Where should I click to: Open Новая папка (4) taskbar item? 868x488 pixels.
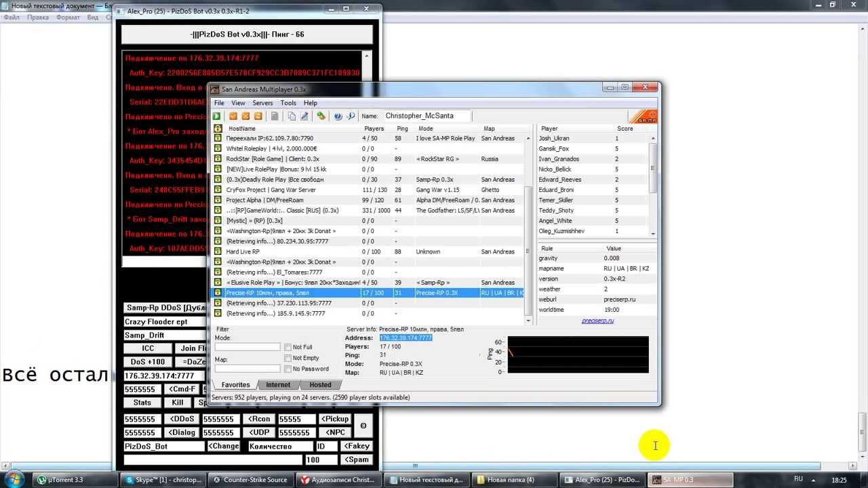pyautogui.click(x=515, y=480)
